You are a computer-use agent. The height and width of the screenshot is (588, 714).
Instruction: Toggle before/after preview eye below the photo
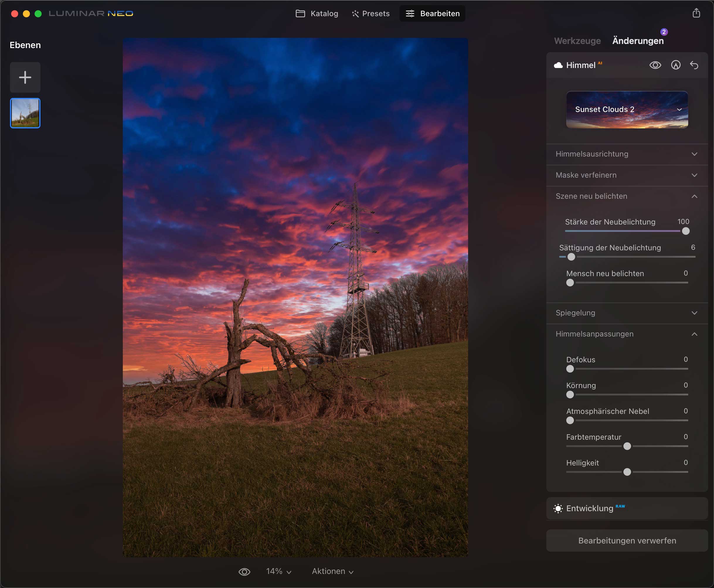pos(244,572)
